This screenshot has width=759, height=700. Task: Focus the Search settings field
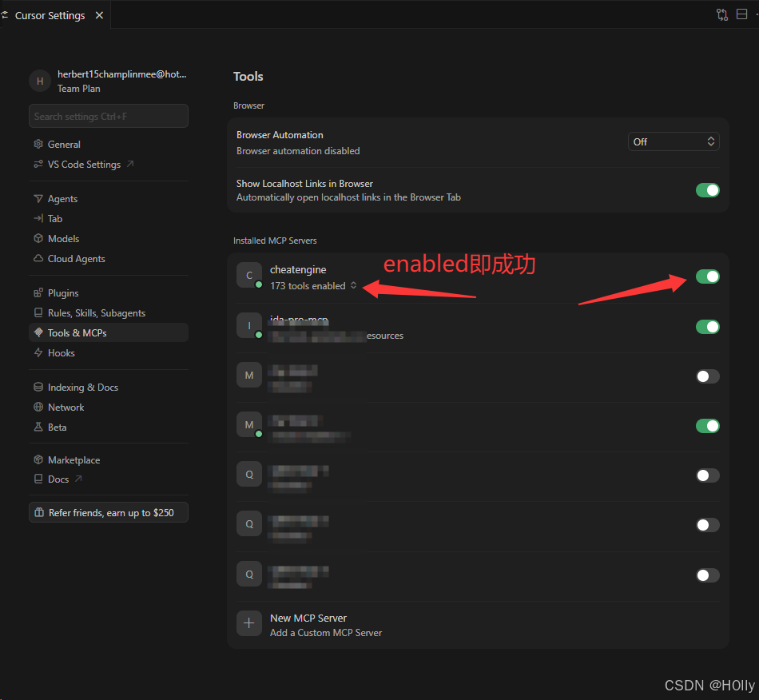pyautogui.click(x=109, y=116)
